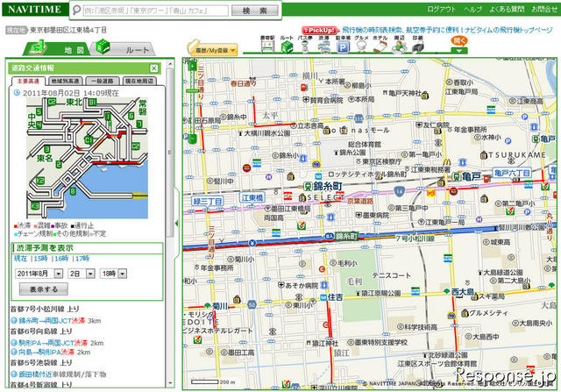Open the route (ルート) cube toolbar icon
Screen dimensions: 561x392
tap(287, 46)
